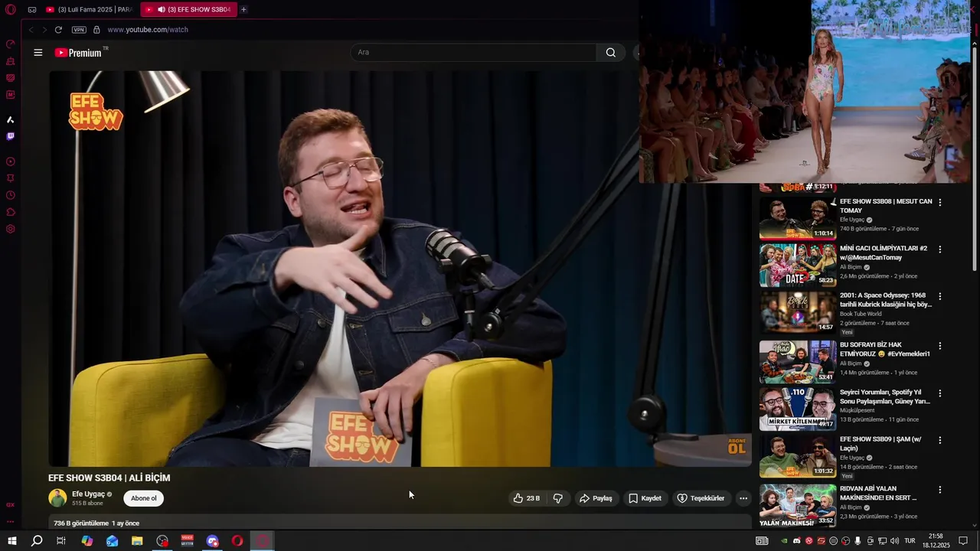Visit Efe Uygaç channel avatar

tap(57, 498)
